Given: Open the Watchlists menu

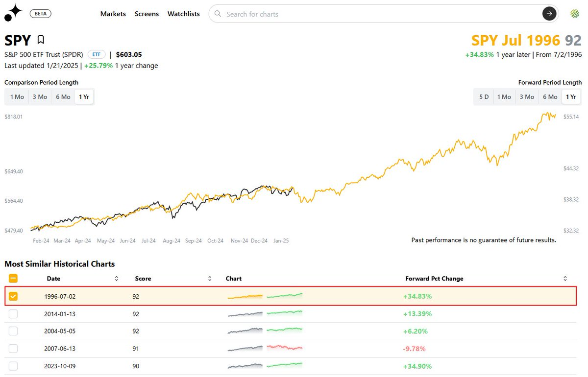Looking at the screenshot, I should coord(184,14).
